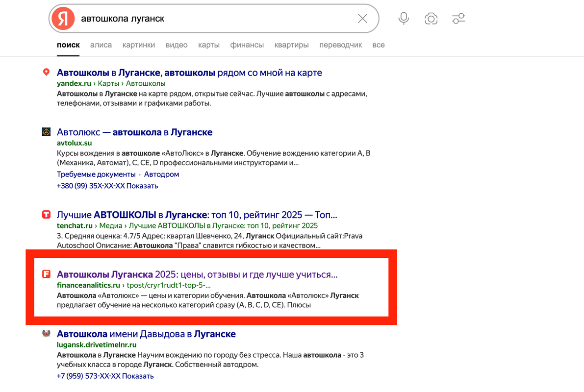Click the Давыдова автошкола favicon
Viewport: 584px width, 392px height.
pyautogui.click(x=46, y=334)
